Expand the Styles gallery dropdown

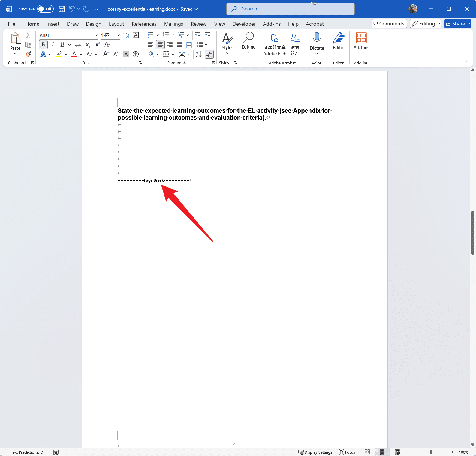[x=227, y=53]
